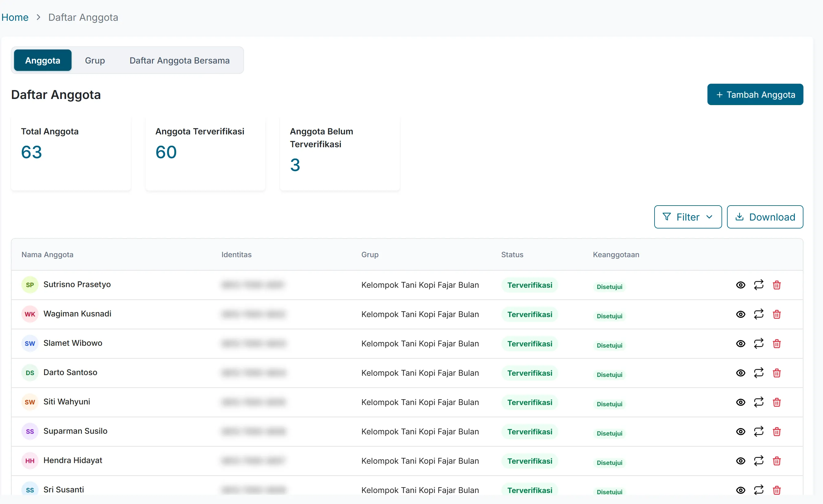This screenshot has width=823, height=504.
Task: Click transfer arrows icon for Sutrisno Prasetyo
Action: (x=758, y=285)
